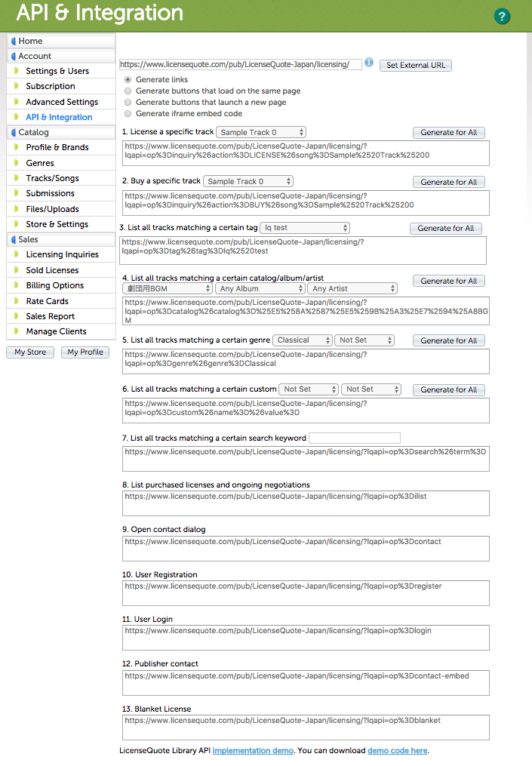Enable Generate buttons that launch a new page
Viewport: 532px width, 766px height.
click(128, 102)
